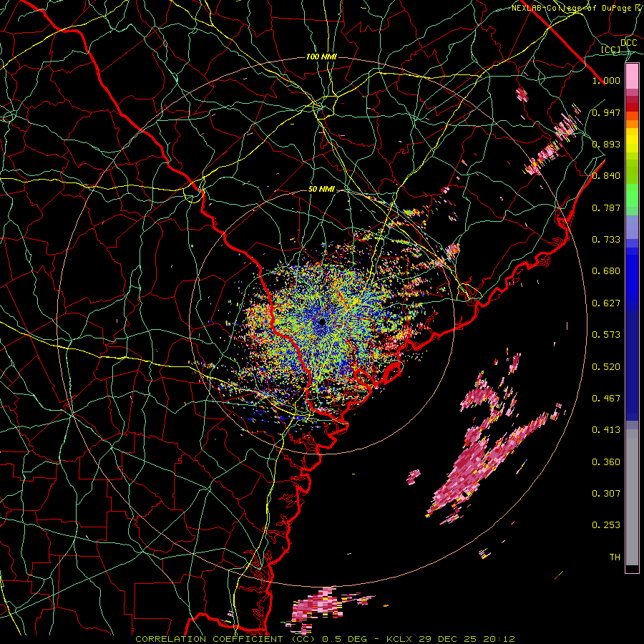Click the 20:12 timestamp in caption
Viewport: 644px width, 644px height.
click(x=499, y=639)
